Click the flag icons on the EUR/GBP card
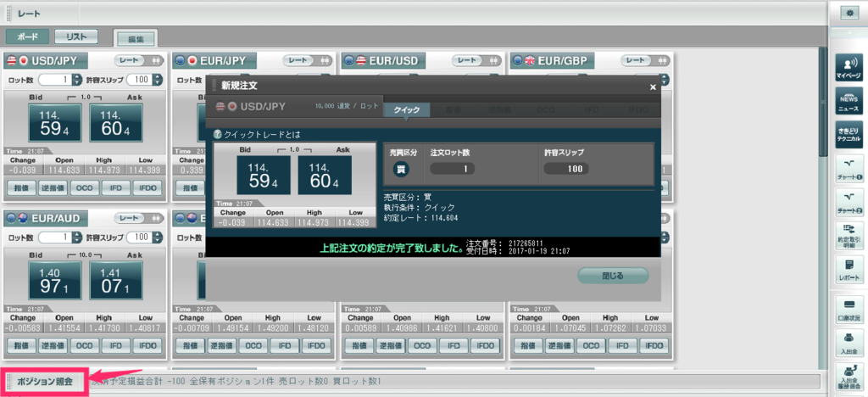Screen dimensions: 868x397 [x=522, y=60]
